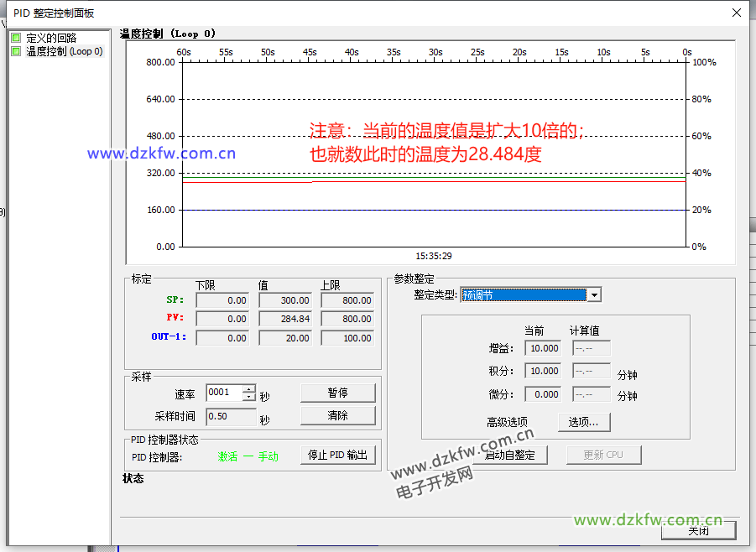Click the current 增益 value field
756x552 pixels.
click(x=544, y=348)
